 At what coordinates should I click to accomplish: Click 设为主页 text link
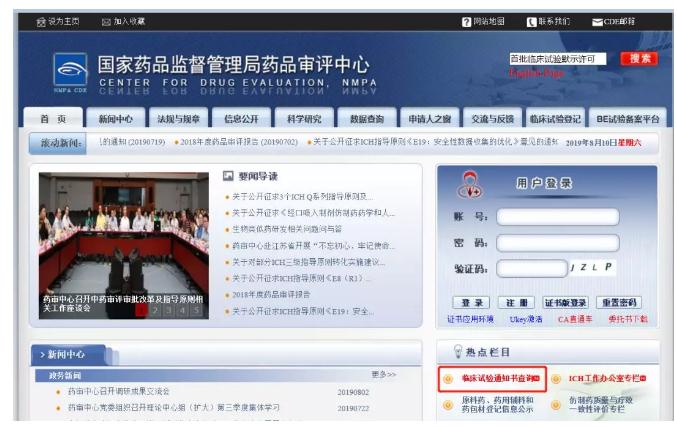pyautogui.click(x=63, y=22)
